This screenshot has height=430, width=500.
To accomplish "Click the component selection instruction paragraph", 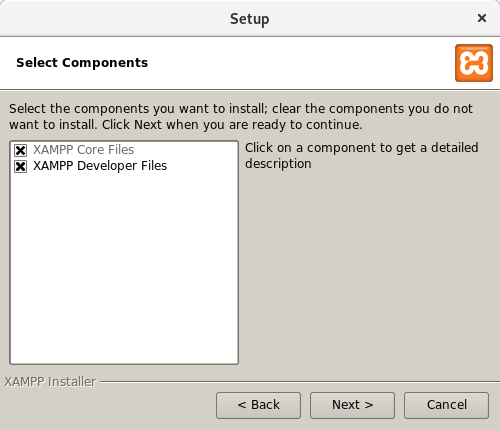I will [241, 117].
